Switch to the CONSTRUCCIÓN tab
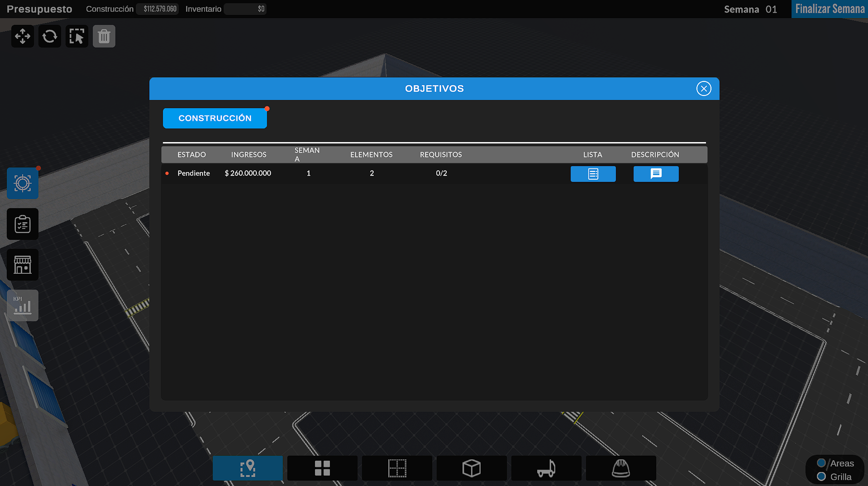868x486 pixels. click(x=215, y=118)
